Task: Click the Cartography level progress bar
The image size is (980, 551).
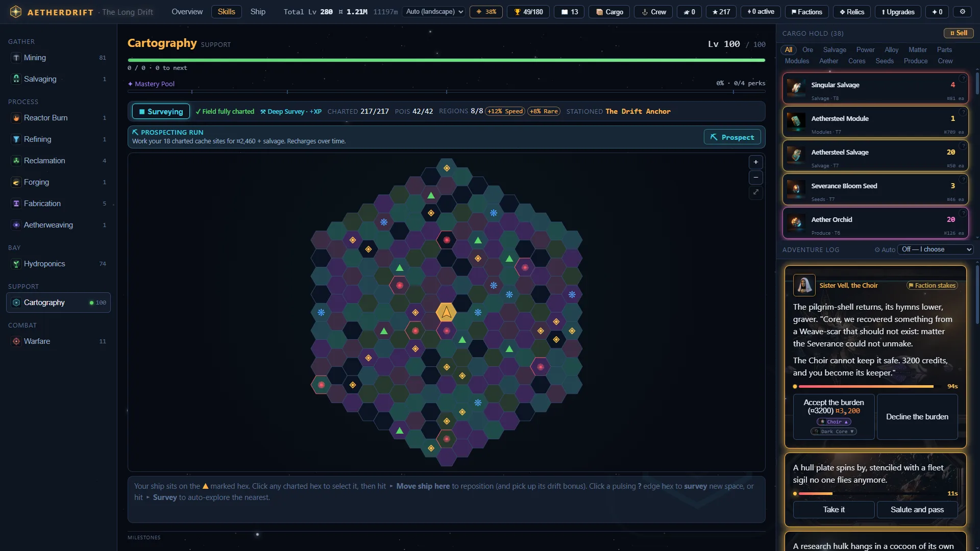Action: (446, 60)
